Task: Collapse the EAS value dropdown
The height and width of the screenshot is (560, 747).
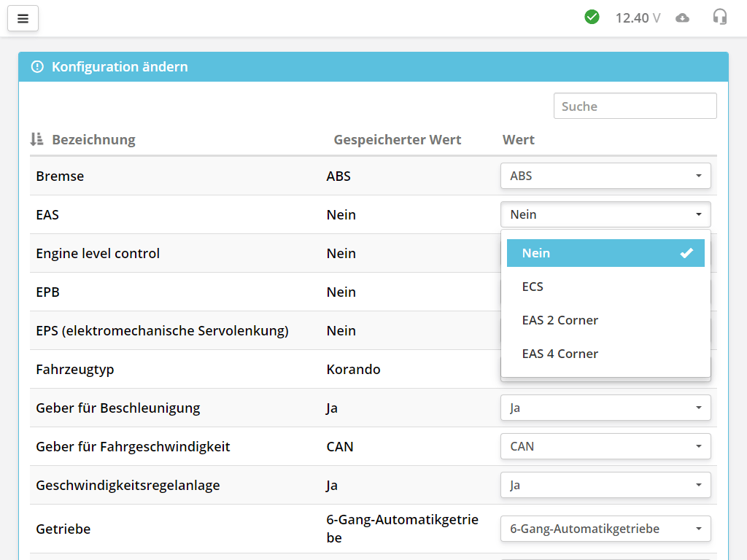Action: [x=605, y=214]
